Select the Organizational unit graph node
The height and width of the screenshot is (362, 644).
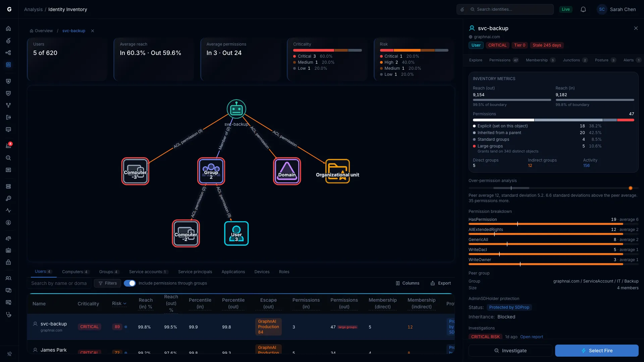(337, 171)
